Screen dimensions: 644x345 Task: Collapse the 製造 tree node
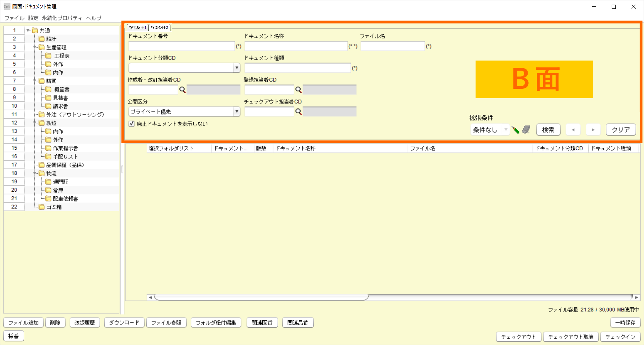(35, 123)
